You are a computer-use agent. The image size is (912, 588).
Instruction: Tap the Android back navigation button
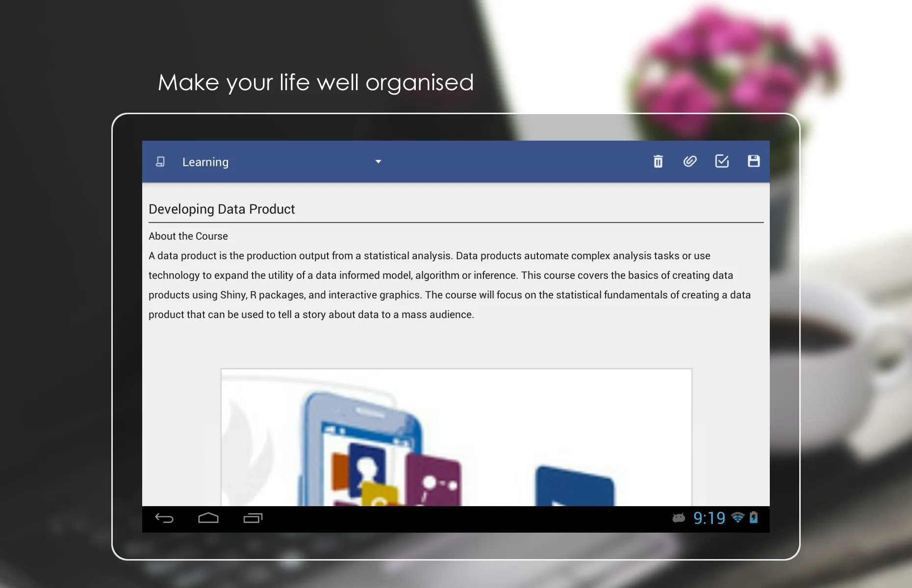[164, 518]
